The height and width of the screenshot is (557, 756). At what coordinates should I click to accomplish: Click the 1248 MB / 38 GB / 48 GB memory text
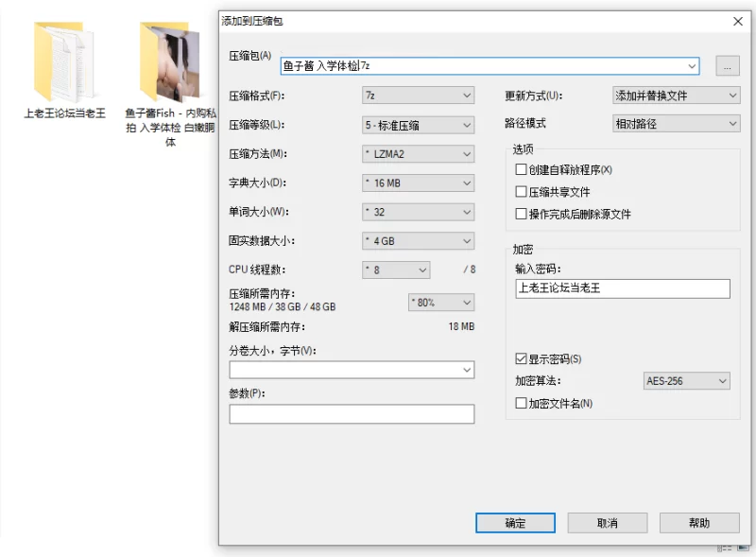pyautogui.click(x=283, y=307)
